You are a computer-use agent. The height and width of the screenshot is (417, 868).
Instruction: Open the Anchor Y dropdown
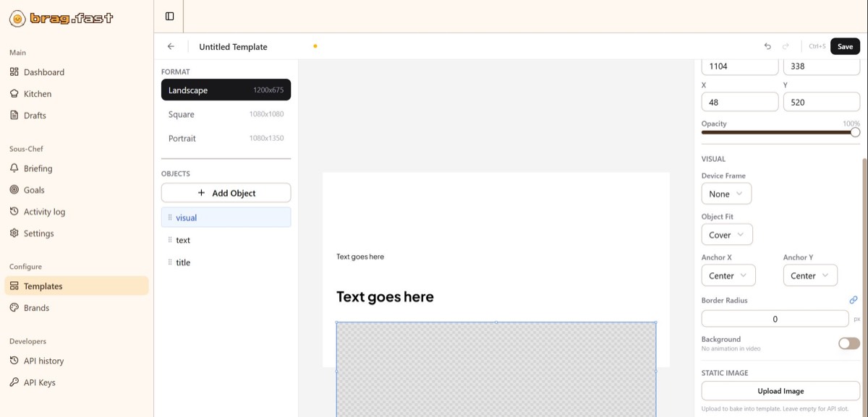[x=810, y=275]
